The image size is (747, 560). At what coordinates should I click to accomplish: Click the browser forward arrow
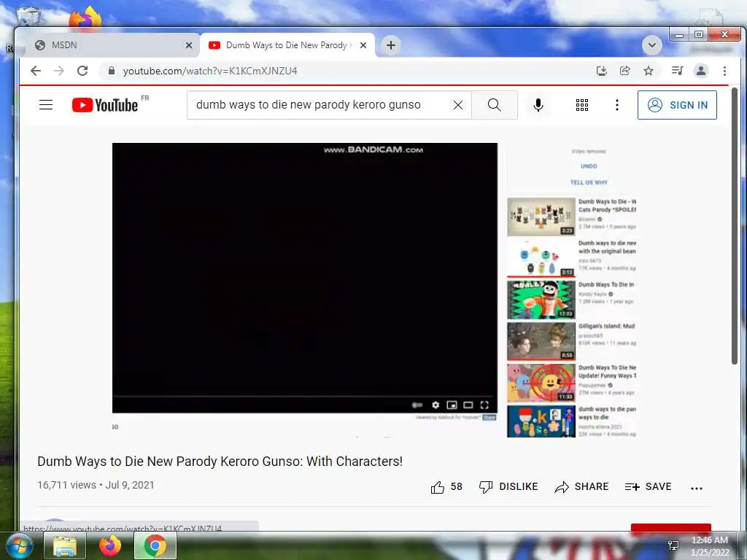[59, 71]
